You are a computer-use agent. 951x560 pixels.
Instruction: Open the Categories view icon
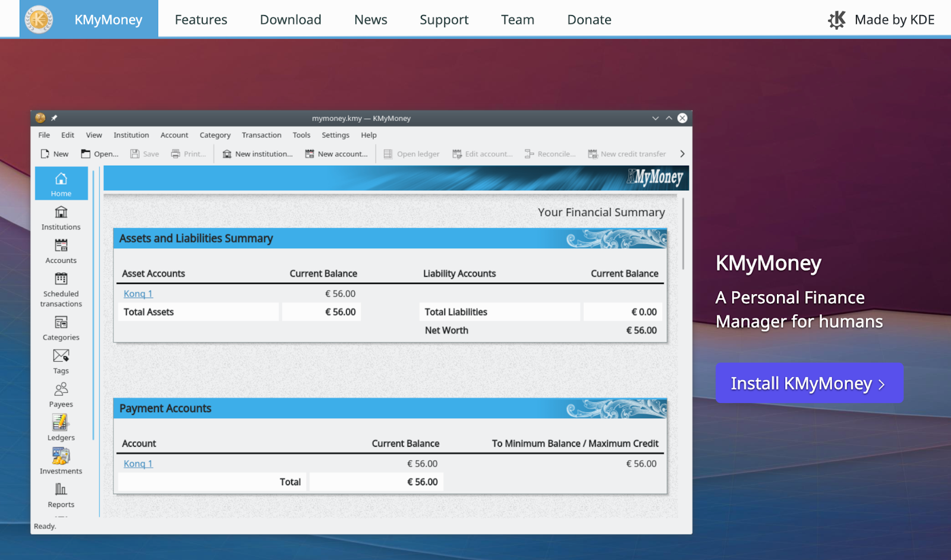[61, 322]
